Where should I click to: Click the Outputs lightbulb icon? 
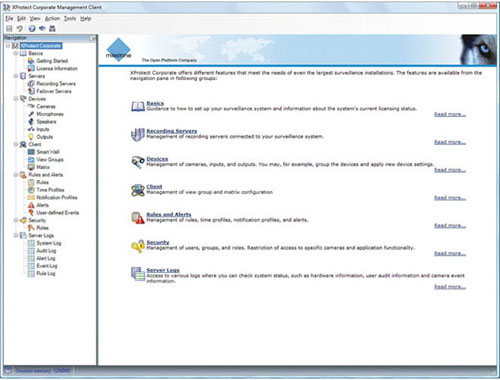pyautogui.click(x=31, y=137)
